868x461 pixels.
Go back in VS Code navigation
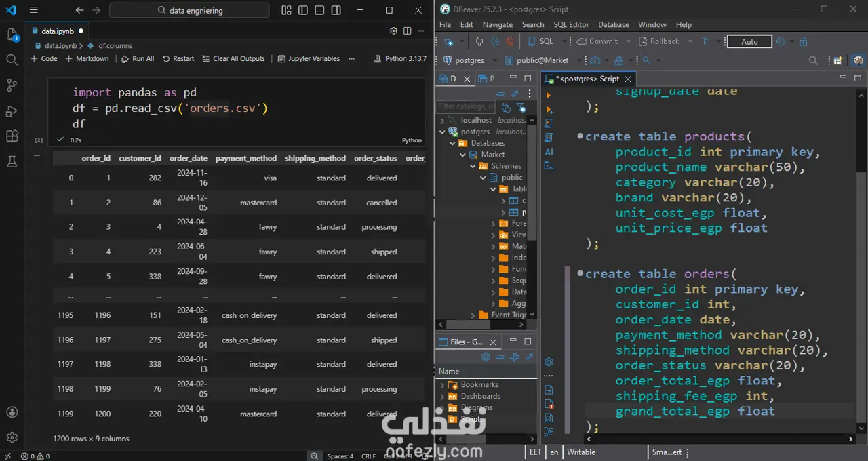(80, 10)
